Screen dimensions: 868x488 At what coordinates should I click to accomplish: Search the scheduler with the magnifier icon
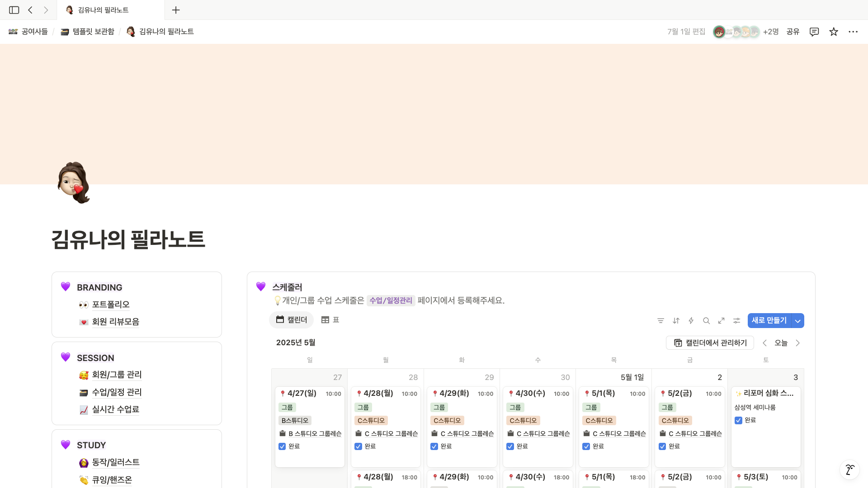coord(706,321)
